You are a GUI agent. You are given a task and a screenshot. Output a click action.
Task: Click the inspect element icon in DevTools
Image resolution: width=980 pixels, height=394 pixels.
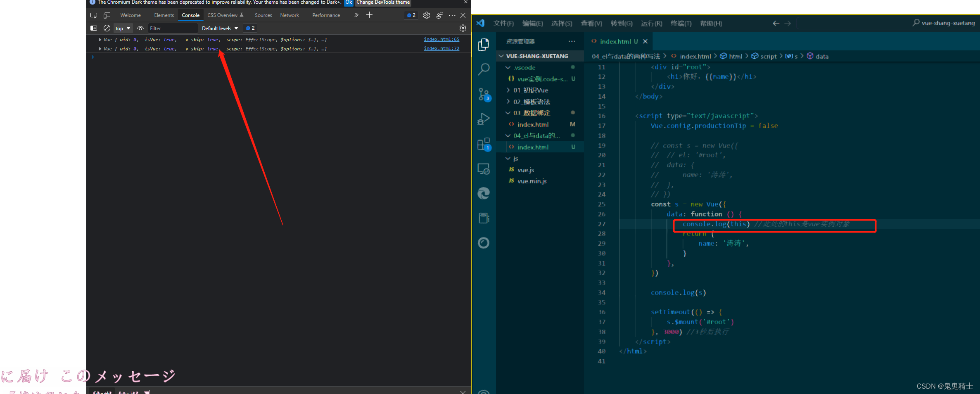tap(94, 15)
